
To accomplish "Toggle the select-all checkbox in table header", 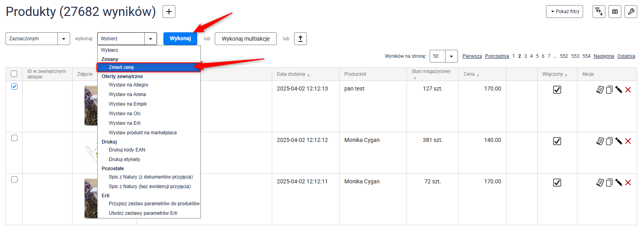I will coord(14,74).
